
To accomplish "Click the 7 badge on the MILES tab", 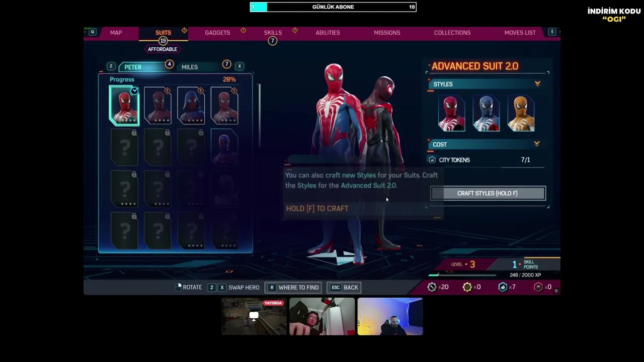I will (226, 64).
